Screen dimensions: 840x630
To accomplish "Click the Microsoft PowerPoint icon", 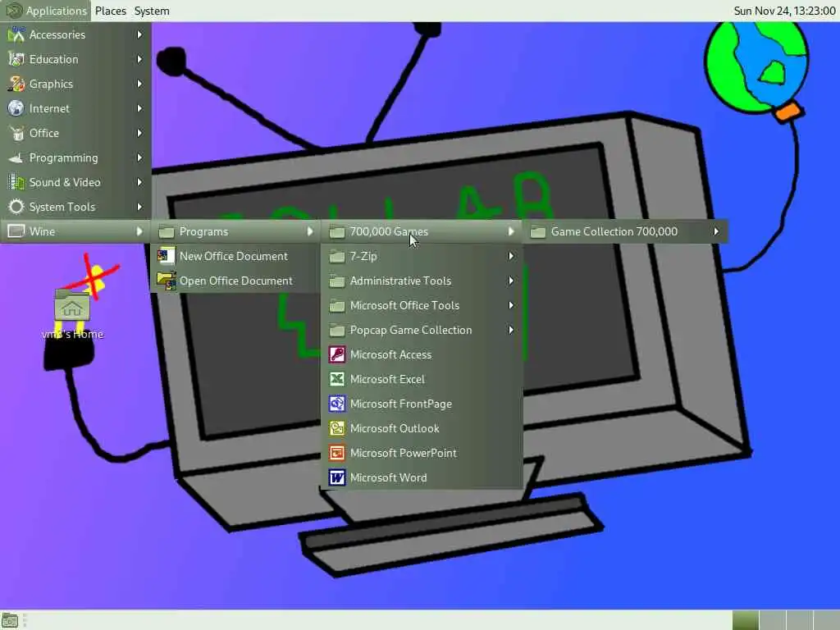I will coord(337,453).
